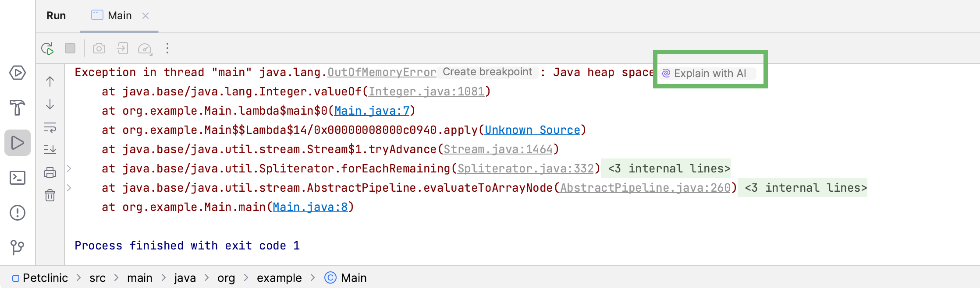This screenshot has width=980, height=288.
Task: Click the profiler gauge icon
Action: [145, 48]
